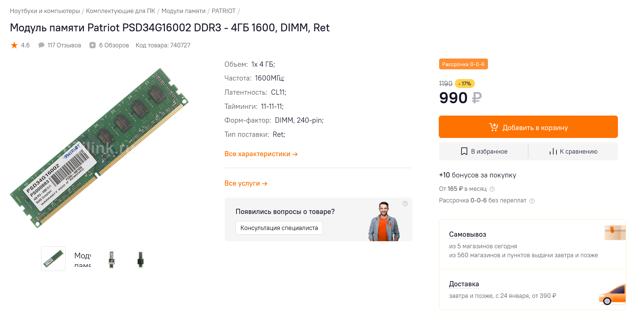The height and width of the screenshot is (318, 644).
Task: Click the question icon in consultation banner
Action: pyautogui.click(x=405, y=204)
